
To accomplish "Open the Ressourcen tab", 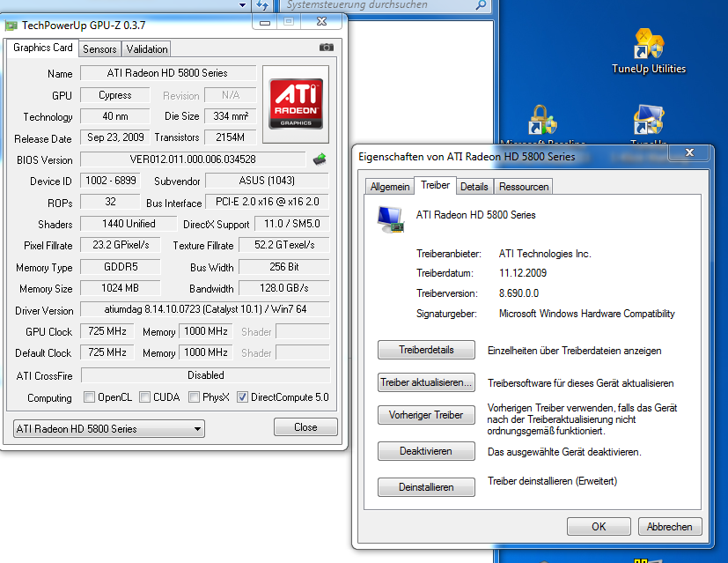I will click(x=524, y=187).
